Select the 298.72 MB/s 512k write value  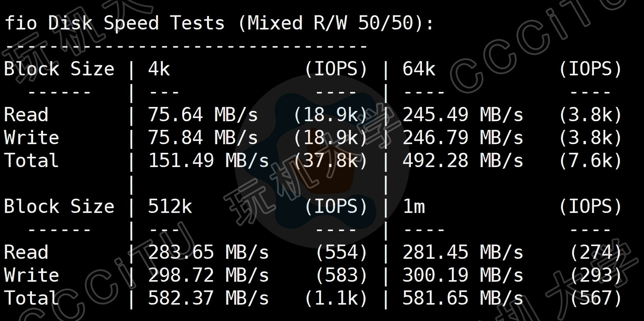coord(209,275)
